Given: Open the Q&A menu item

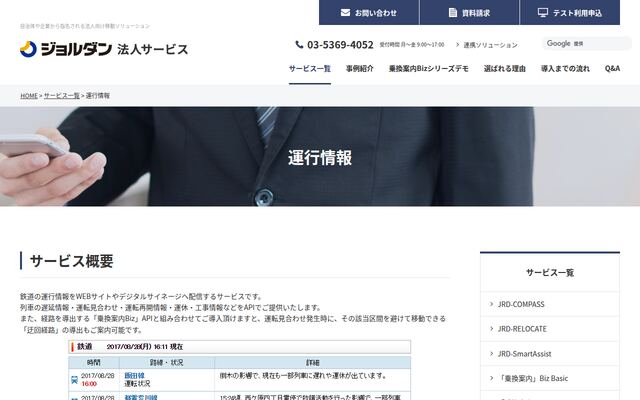Looking at the screenshot, I should (x=612, y=69).
